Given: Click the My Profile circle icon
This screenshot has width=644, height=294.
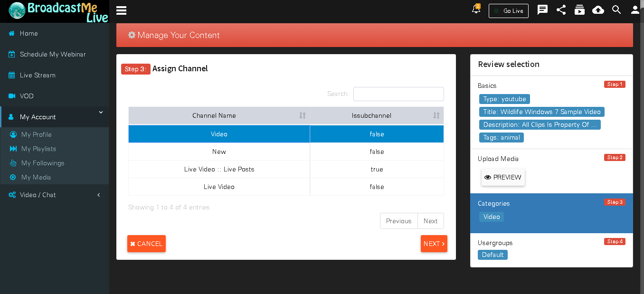Looking at the screenshot, I should pyautogui.click(x=13, y=134).
